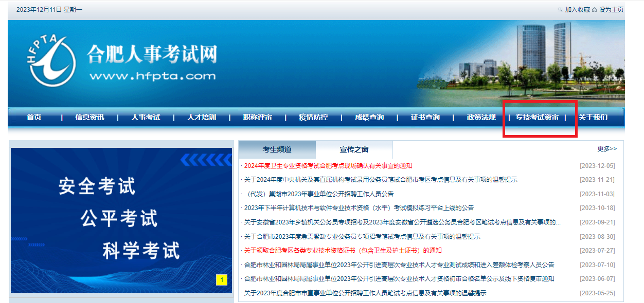Viewport: 644px width, 303px height.
Task: Select 专技考试资审 in the navigation bar
Action: click(x=536, y=117)
